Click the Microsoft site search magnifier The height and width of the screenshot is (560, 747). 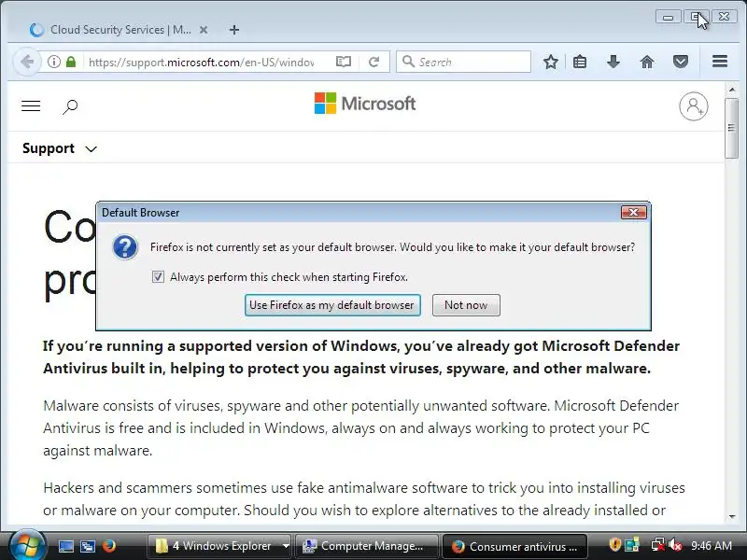(70, 106)
